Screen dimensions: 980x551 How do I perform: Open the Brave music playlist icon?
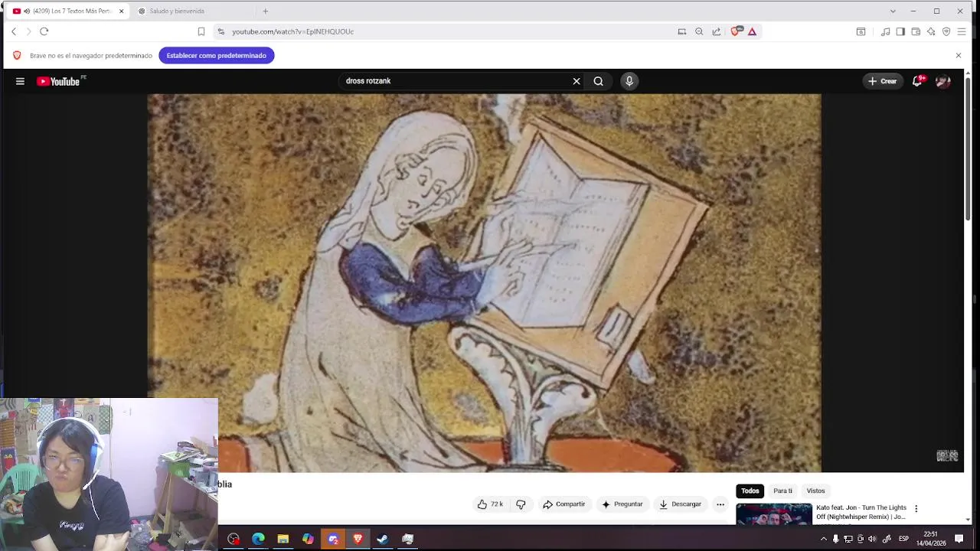click(x=886, y=31)
